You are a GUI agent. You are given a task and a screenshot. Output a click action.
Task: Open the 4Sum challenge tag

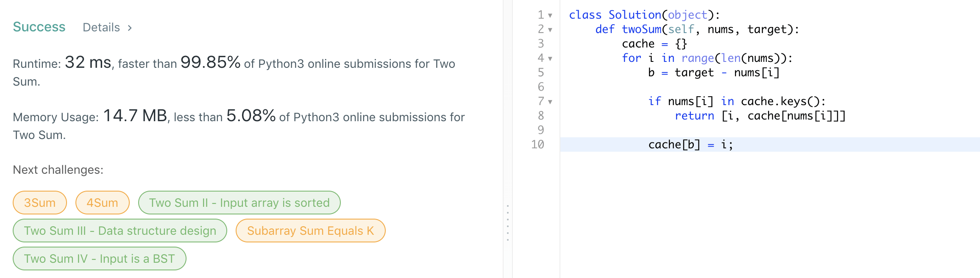coord(102,203)
